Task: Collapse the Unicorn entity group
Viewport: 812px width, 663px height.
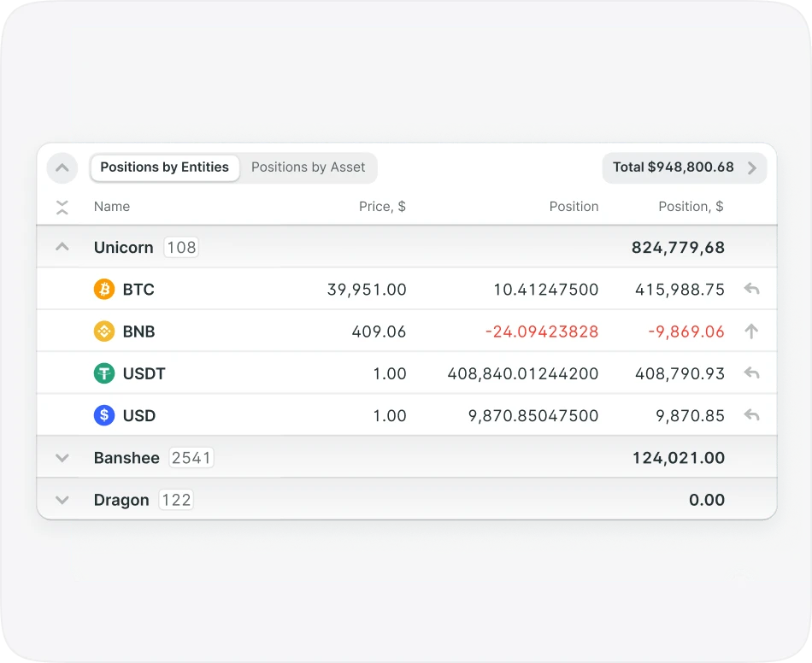Action: [x=62, y=247]
